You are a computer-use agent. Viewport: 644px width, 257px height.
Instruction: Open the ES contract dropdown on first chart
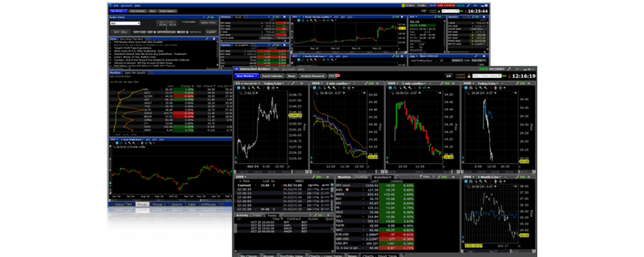[248, 83]
